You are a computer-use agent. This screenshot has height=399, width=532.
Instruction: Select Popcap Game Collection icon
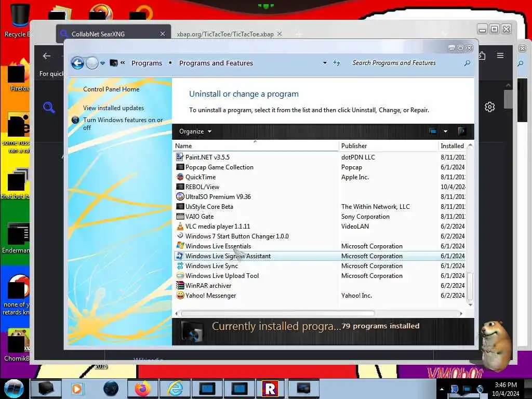pos(180,167)
